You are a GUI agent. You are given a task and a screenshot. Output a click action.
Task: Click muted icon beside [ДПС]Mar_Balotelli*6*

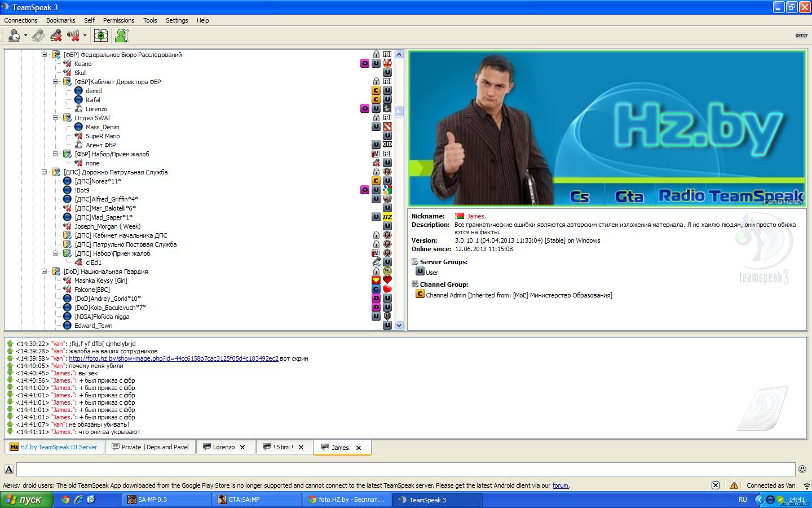[x=67, y=208]
